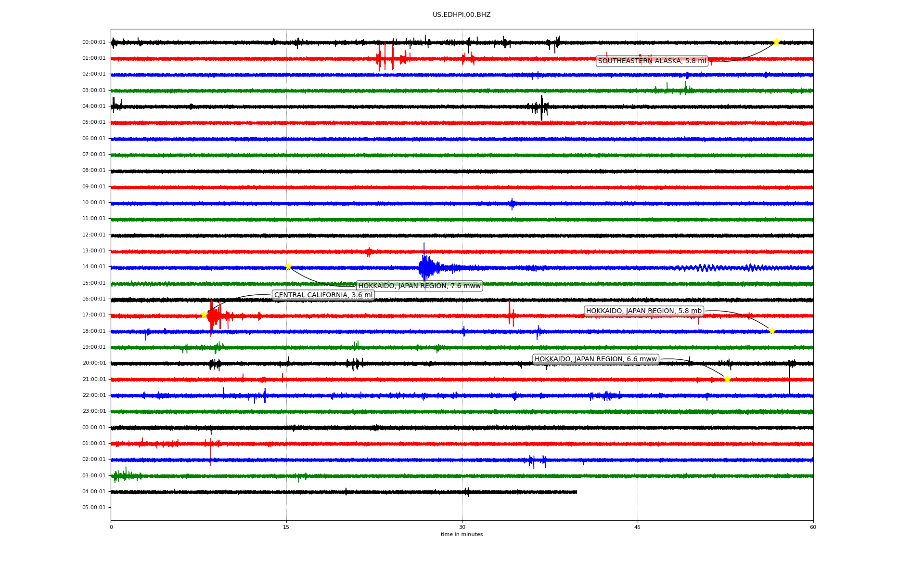Click the Hokkaido 5.8 mb star marker
Viewport: 924px width, 578px height.
click(772, 331)
